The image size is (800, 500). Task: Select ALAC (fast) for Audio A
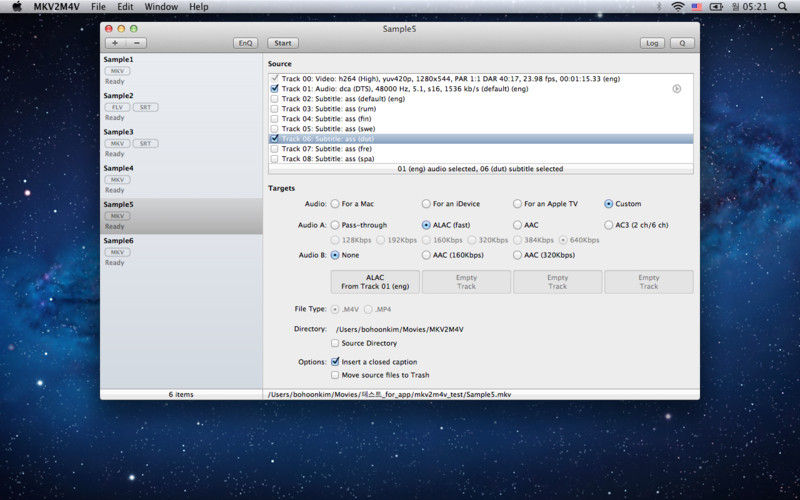[x=426, y=225]
